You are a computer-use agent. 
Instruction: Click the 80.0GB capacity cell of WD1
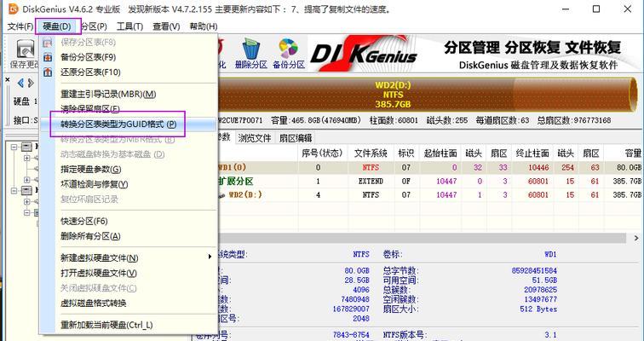(629, 168)
